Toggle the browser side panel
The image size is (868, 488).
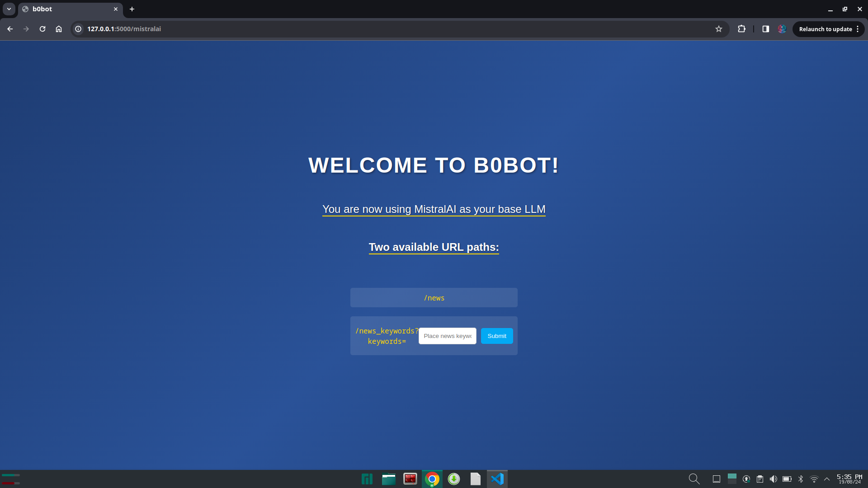(766, 29)
